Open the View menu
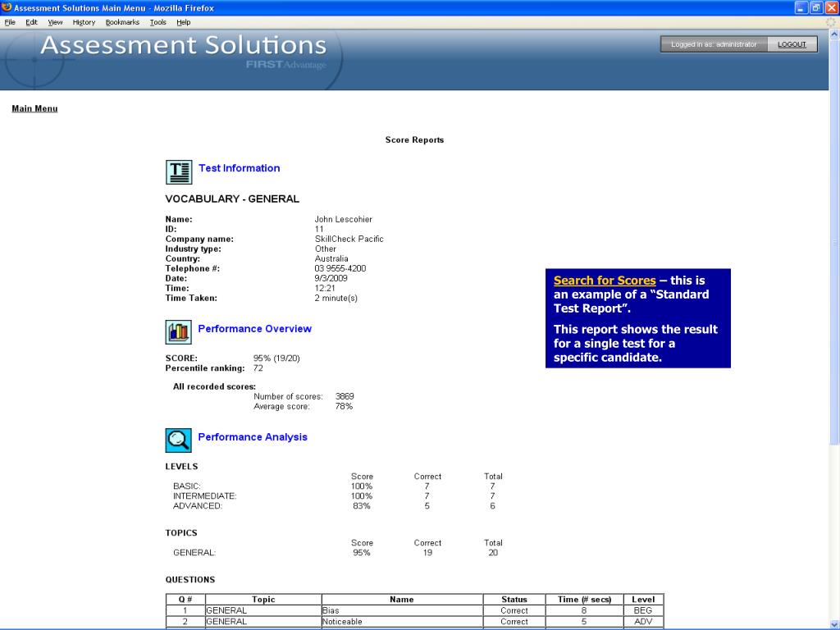Screen dimensions: 840x630 pos(55,22)
